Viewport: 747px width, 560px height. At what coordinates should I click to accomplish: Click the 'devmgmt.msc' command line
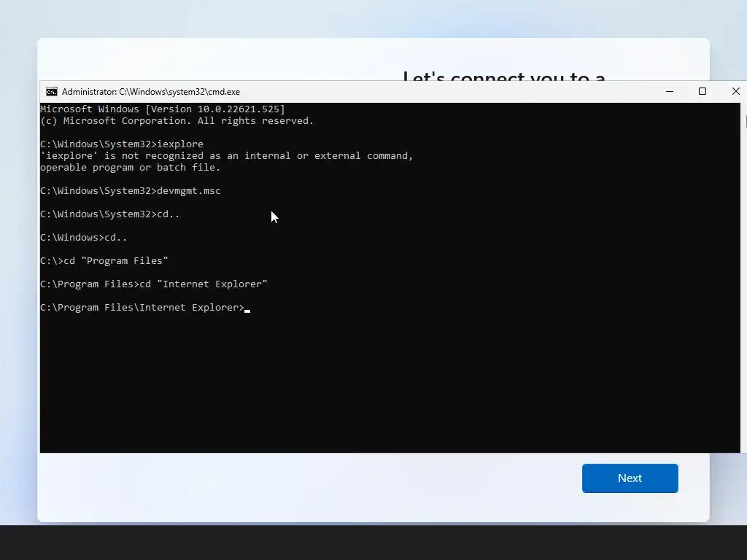point(130,191)
